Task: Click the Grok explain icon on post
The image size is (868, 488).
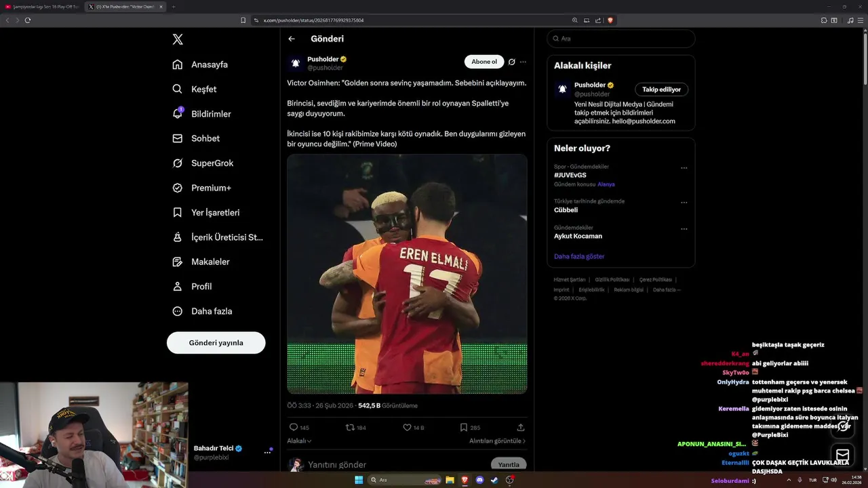Action: tap(511, 62)
